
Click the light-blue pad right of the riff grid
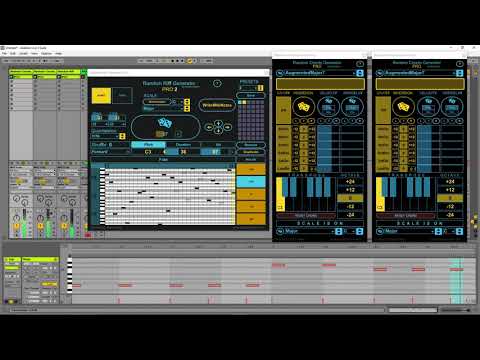tap(251, 182)
